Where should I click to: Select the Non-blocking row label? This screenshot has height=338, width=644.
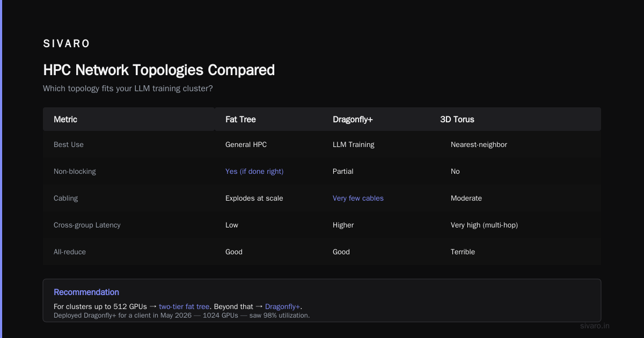coord(75,171)
